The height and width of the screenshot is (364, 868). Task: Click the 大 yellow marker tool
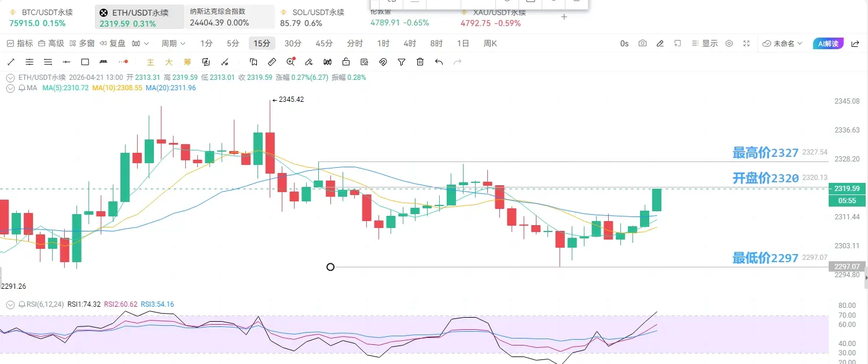[x=169, y=62]
